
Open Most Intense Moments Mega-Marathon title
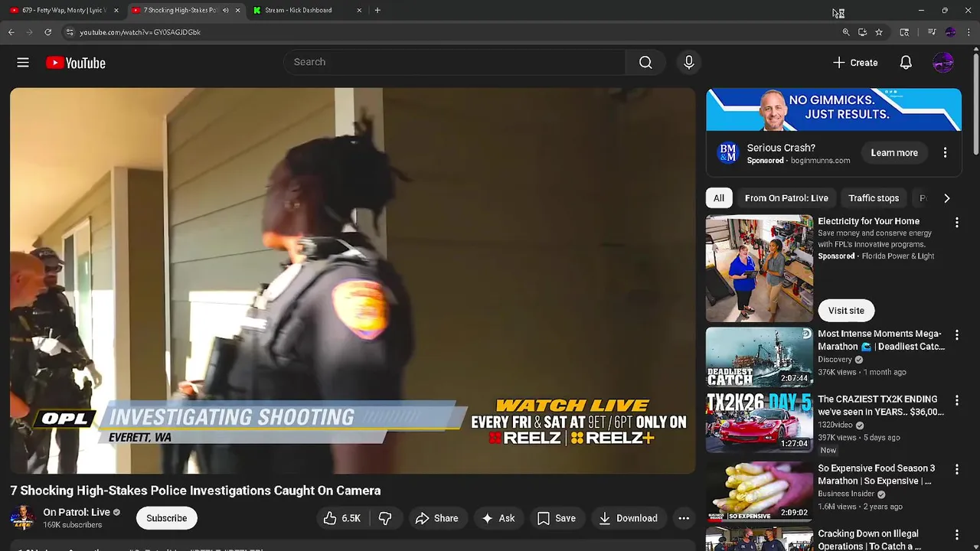[881, 340]
